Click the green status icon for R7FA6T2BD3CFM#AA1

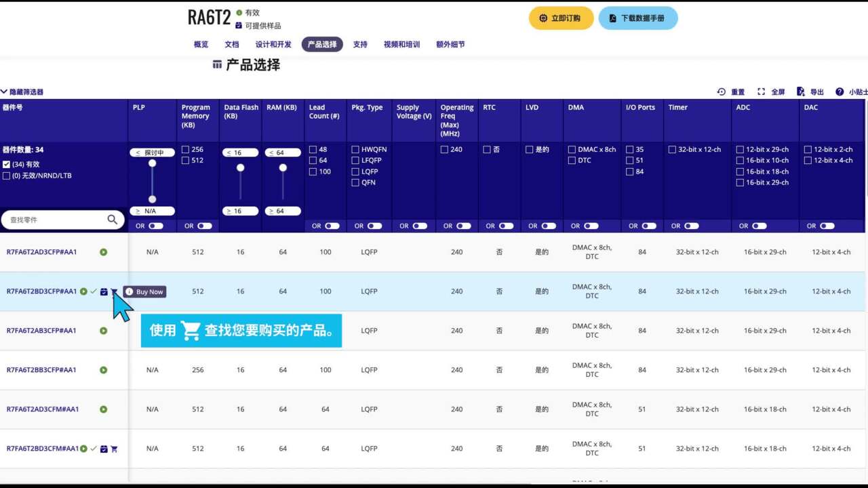point(83,449)
